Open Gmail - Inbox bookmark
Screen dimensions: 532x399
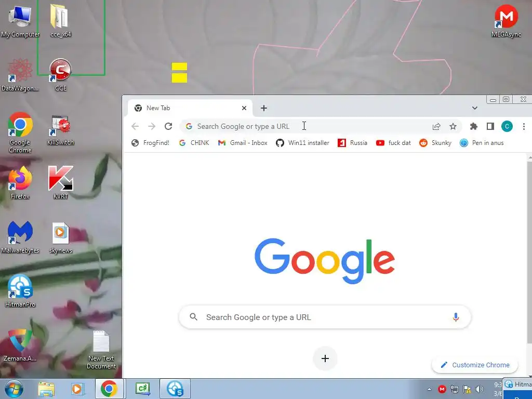(x=243, y=143)
